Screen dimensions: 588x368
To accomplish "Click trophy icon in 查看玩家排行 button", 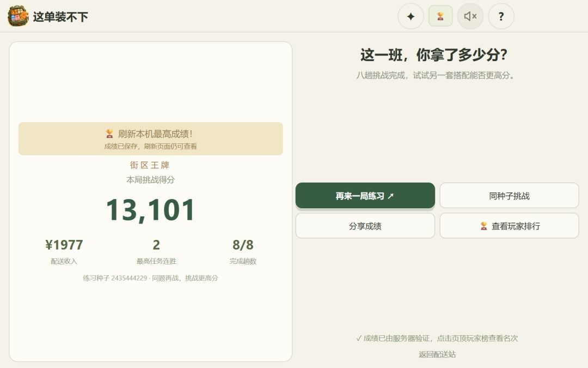I will pyautogui.click(x=484, y=226).
